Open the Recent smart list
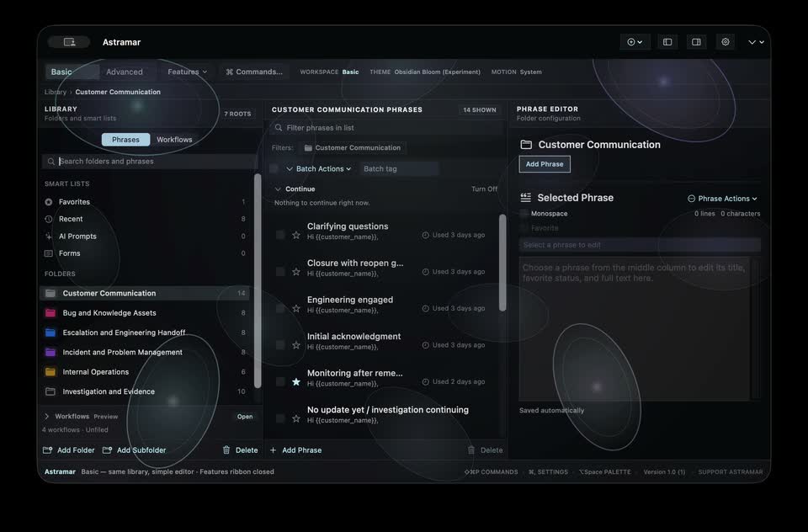 click(x=145, y=219)
